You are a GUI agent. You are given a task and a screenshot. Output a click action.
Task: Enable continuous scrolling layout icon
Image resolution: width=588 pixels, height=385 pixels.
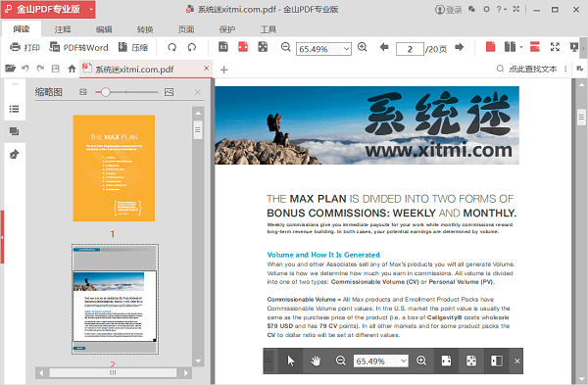[535, 47]
